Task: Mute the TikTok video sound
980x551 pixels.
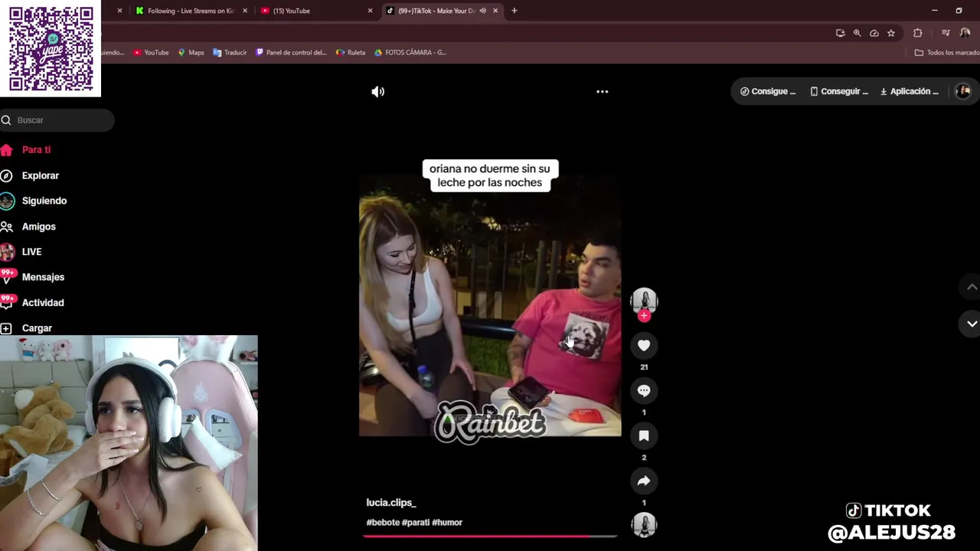Action: coord(378,92)
